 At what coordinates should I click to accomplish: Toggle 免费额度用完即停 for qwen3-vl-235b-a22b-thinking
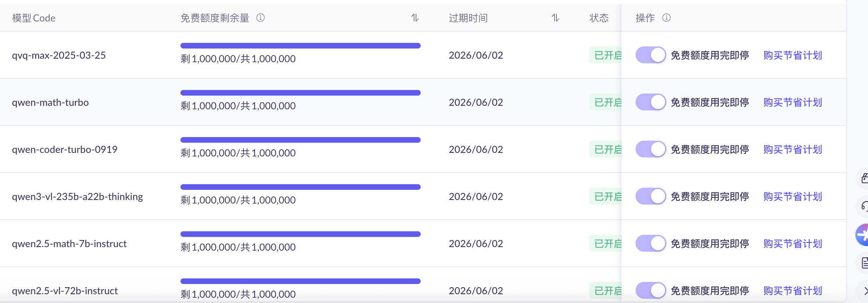651,196
